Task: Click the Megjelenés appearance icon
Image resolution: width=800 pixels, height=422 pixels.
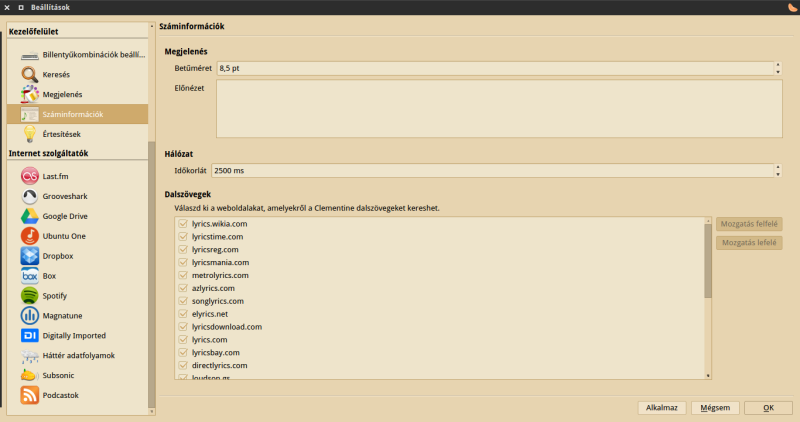Action: coord(30,94)
